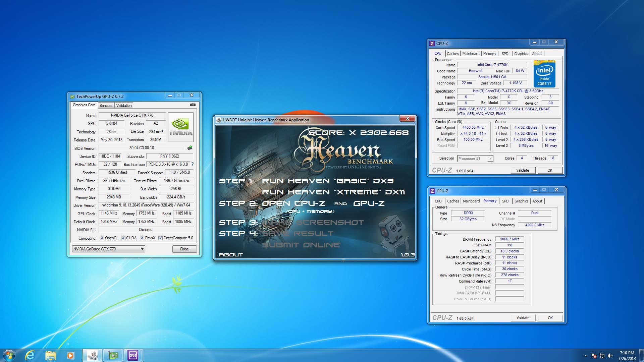Click Validate in top CPU-Z window
644x362 pixels.
pyautogui.click(x=523, y=170)
